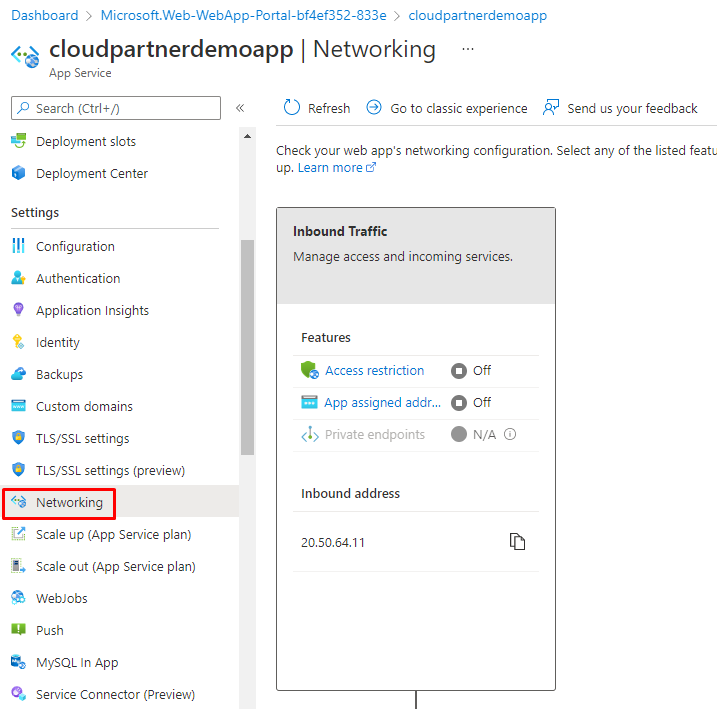
Task: Open the ellipsis more options menu
Action: point(468,49)
